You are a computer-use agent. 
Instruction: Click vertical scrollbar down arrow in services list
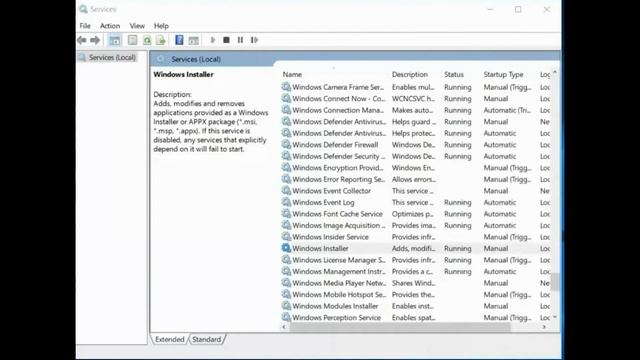pos(555,317)
